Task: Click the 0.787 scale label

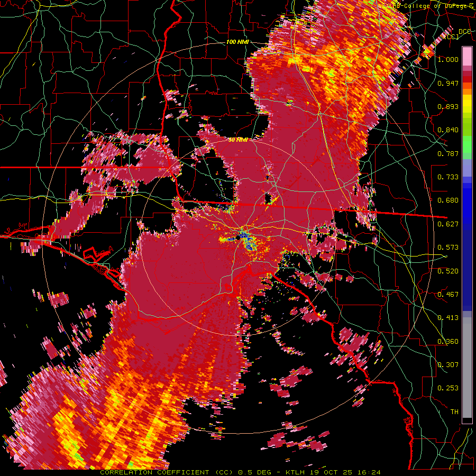Action: tap(448, 153)
